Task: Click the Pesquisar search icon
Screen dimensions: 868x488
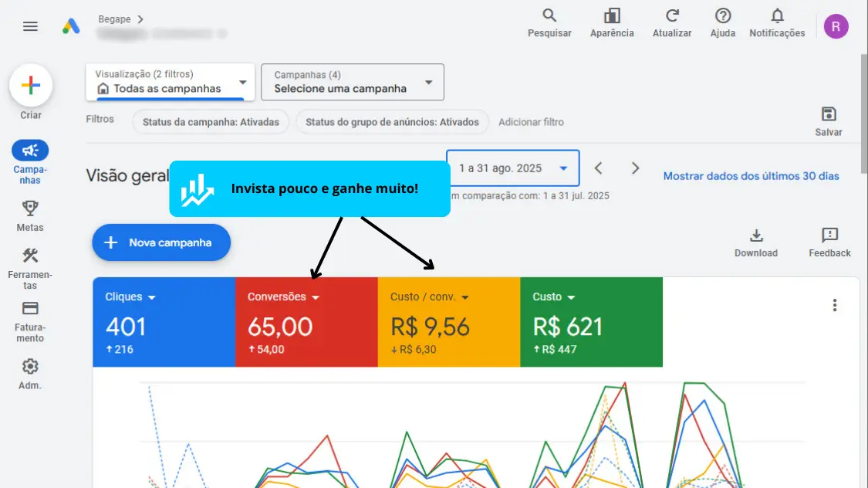Action: [x=549, y=16]
